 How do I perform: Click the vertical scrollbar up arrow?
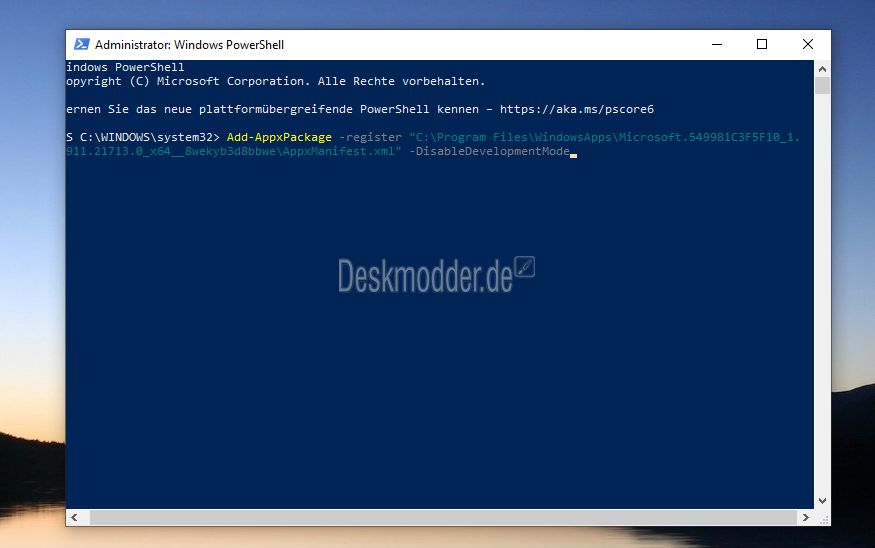pyautogui.click(x=822, y=69)
